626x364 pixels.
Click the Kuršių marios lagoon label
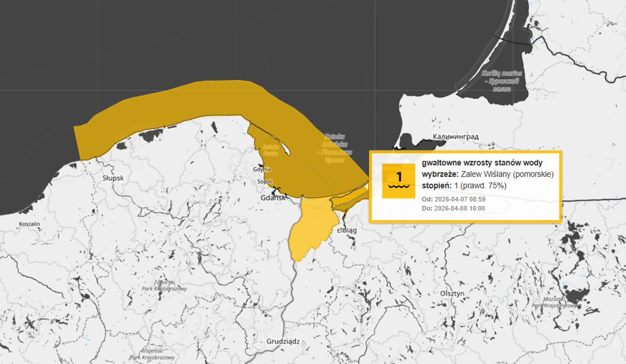502,81
